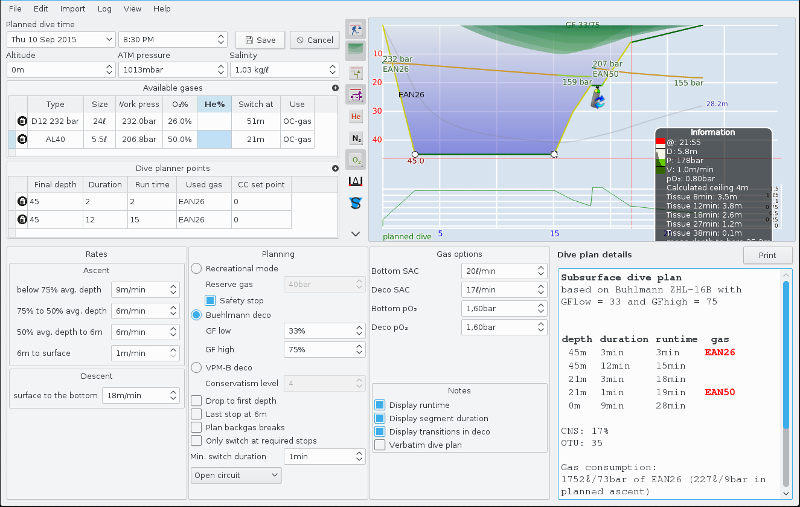Delete the AL40 cylinder row

coord(22,140)
